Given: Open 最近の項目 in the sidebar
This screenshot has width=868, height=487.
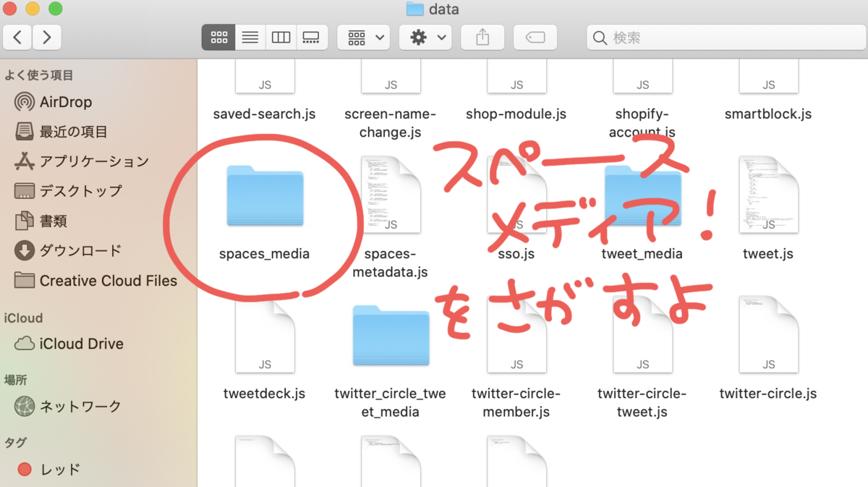Looking at the screenshot, I should (x=61, y=132).
